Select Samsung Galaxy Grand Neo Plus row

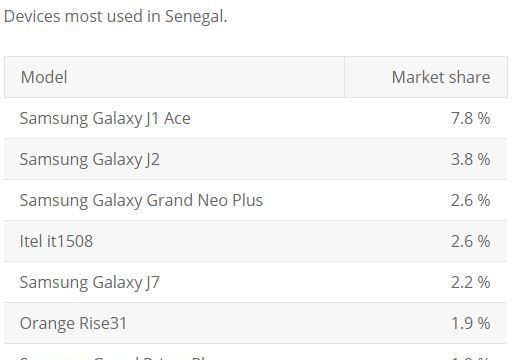pyautogui.click(x=256, y=200)
